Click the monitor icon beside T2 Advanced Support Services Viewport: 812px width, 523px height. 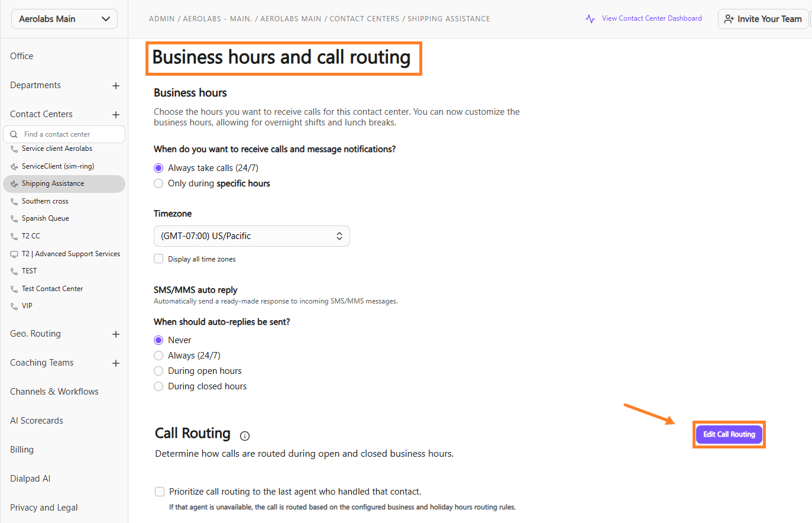click(14, 254)
